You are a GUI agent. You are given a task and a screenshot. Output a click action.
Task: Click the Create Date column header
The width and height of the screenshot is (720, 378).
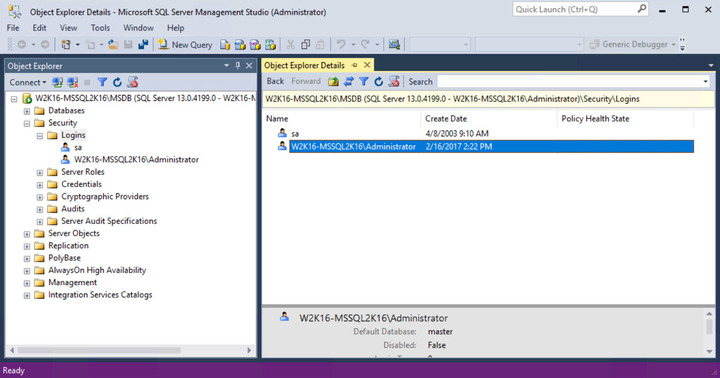[x=489, y=118]
